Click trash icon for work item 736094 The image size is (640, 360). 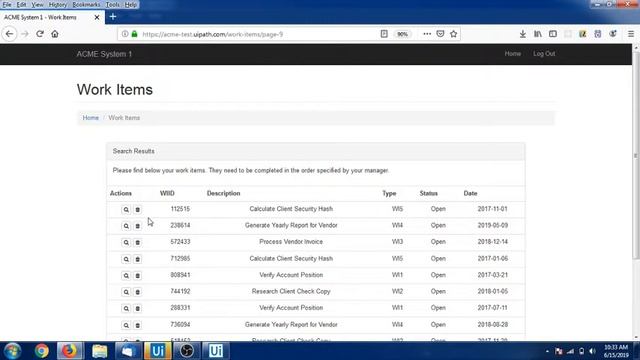click(x=138, y=325)
